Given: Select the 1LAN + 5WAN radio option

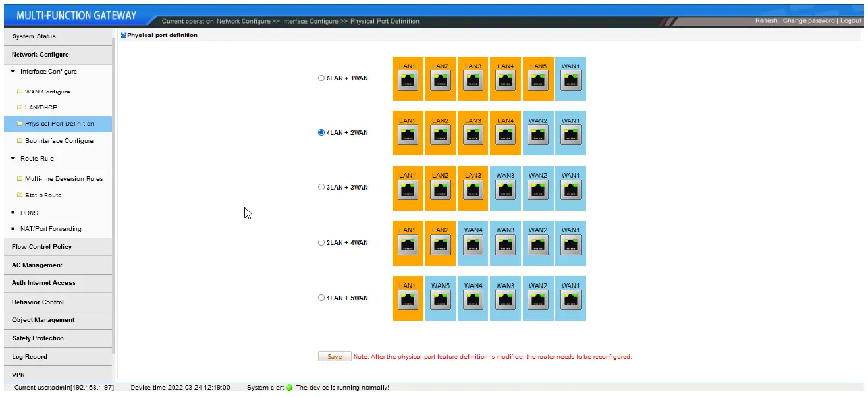Looking at the screenshot, I should point(321,298).
